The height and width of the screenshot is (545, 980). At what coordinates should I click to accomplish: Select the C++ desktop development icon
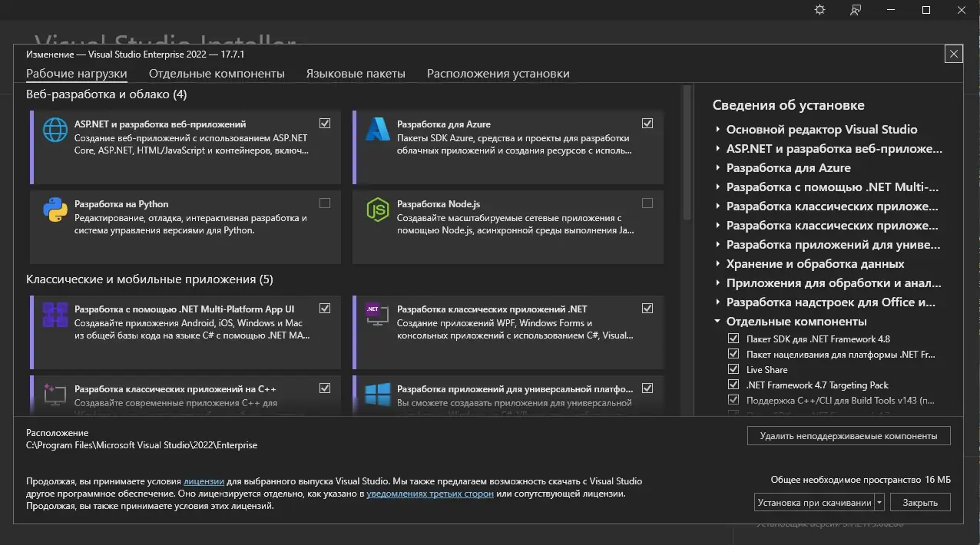tap(54, 395)
